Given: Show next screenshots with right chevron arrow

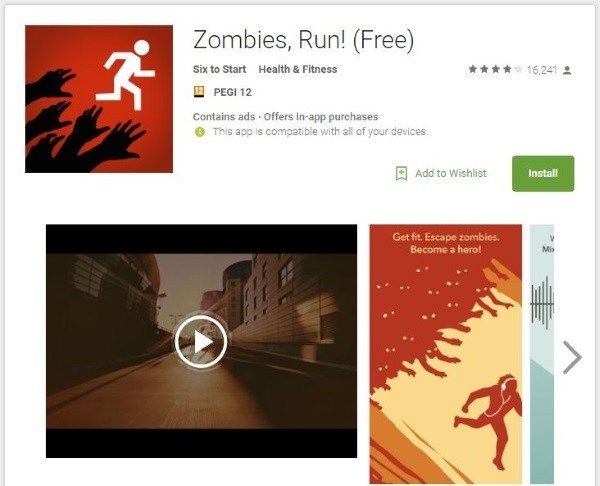Looking at the screenshot, I should tap(572, 357).
